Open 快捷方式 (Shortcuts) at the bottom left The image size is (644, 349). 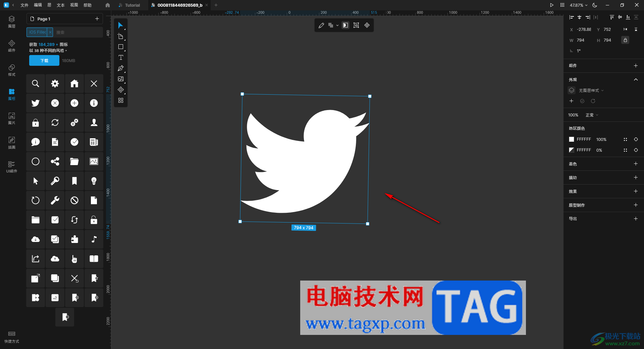[12, 337]
